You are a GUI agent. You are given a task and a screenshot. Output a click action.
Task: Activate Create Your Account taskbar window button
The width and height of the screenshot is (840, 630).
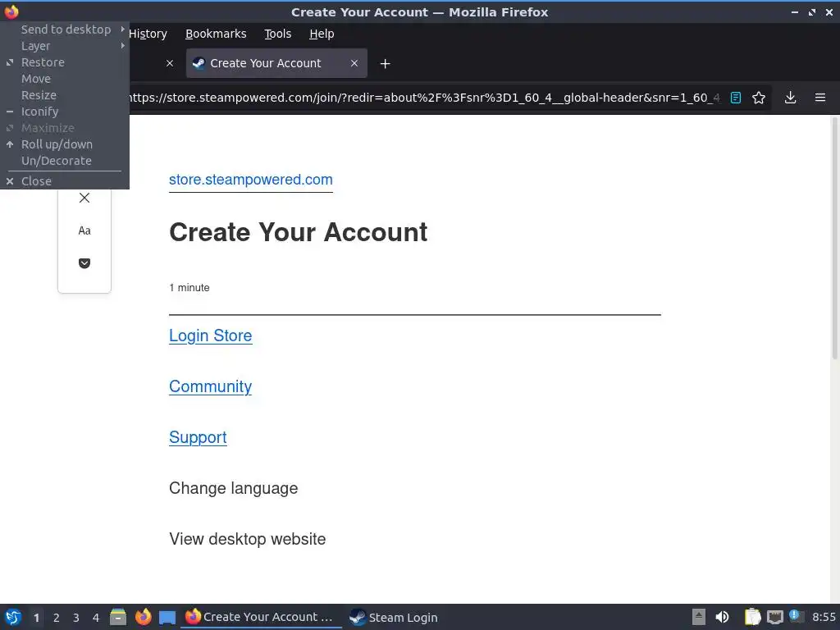[262, 617]
